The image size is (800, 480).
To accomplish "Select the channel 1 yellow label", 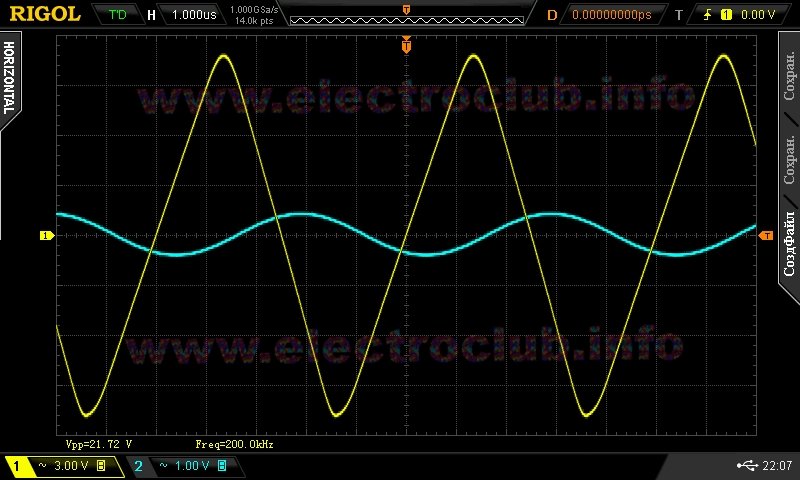I will (16, 466).
